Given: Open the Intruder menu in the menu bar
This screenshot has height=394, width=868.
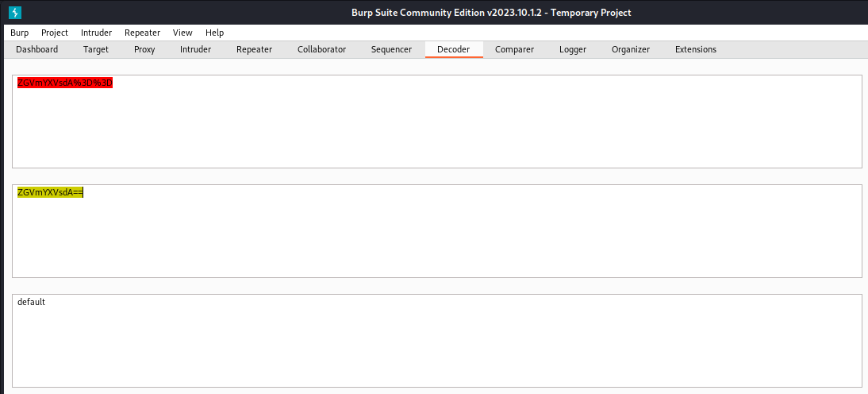Looking at the screenshot, I should tap(96, 33).
